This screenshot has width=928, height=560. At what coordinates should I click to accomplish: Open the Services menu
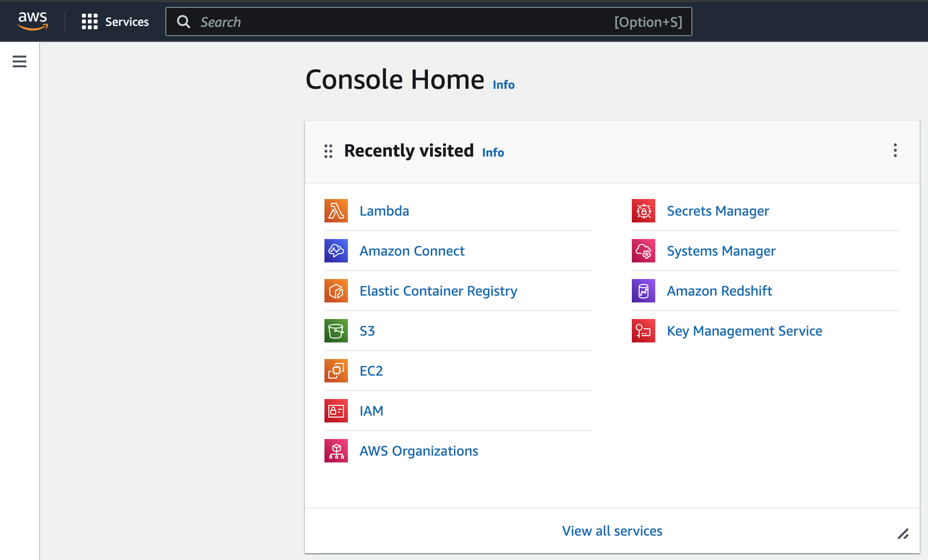[x=127, y=22]
